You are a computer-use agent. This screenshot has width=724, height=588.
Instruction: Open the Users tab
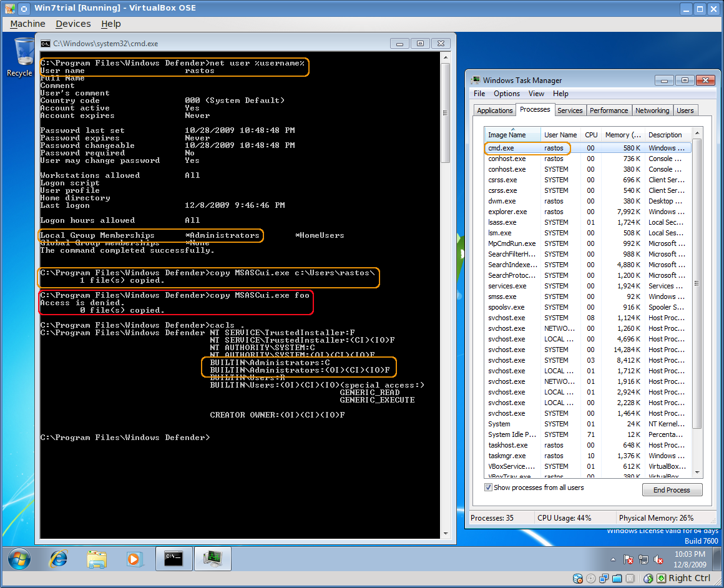[685, 110]
